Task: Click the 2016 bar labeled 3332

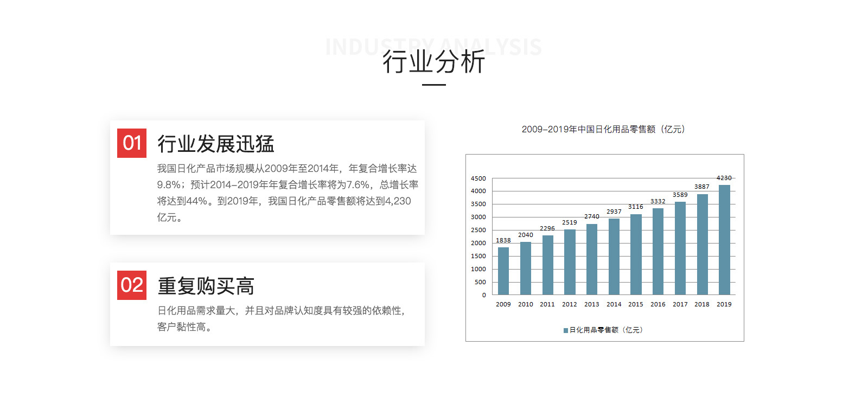Action: coord(658,252)
